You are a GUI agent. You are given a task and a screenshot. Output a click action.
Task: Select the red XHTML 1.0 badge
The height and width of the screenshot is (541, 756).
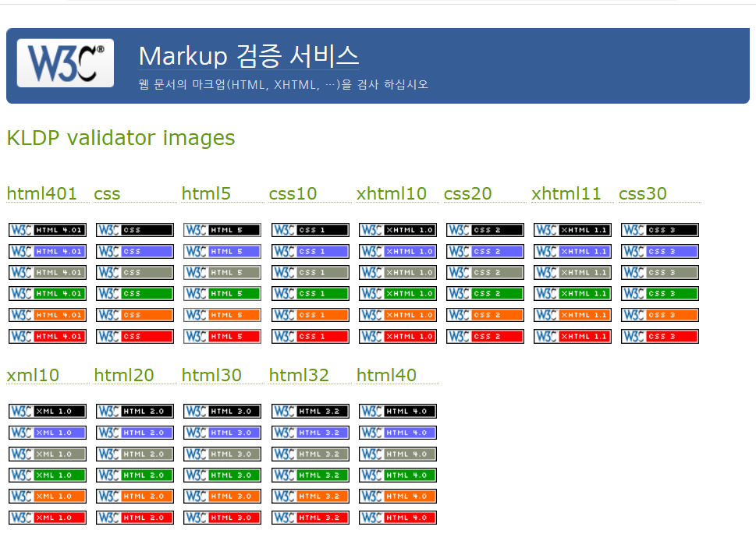click(x=398, y=336)
